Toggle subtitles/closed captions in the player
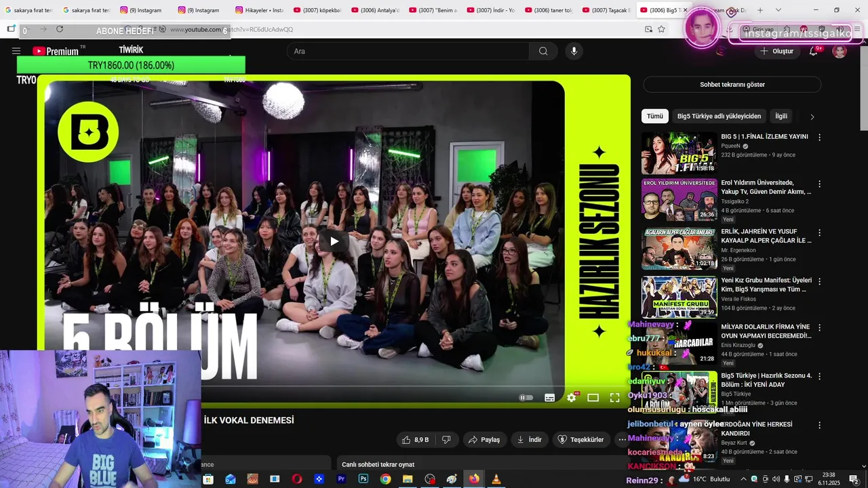The height and width of the screenshot is (488, 868). pos(550,398)
